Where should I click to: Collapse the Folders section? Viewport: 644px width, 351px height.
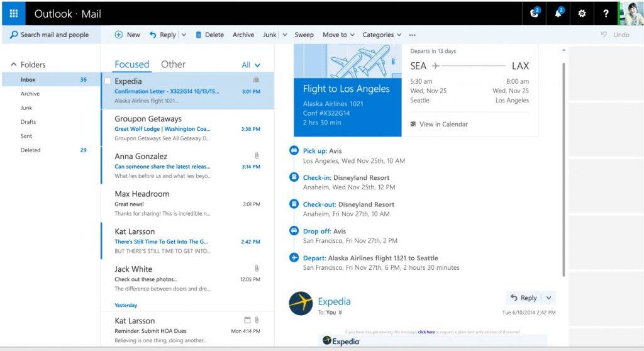14,65
